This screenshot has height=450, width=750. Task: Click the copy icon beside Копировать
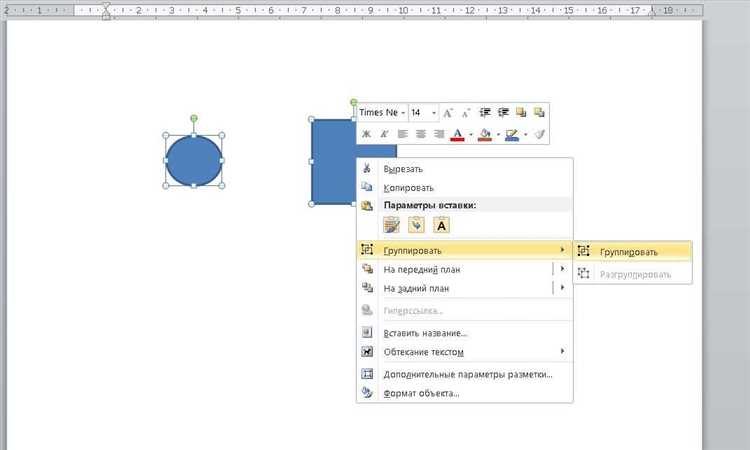pos(367,187)
